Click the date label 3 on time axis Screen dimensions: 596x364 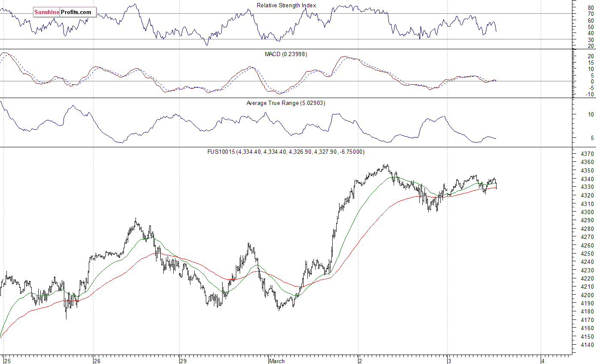coord(450,361)
